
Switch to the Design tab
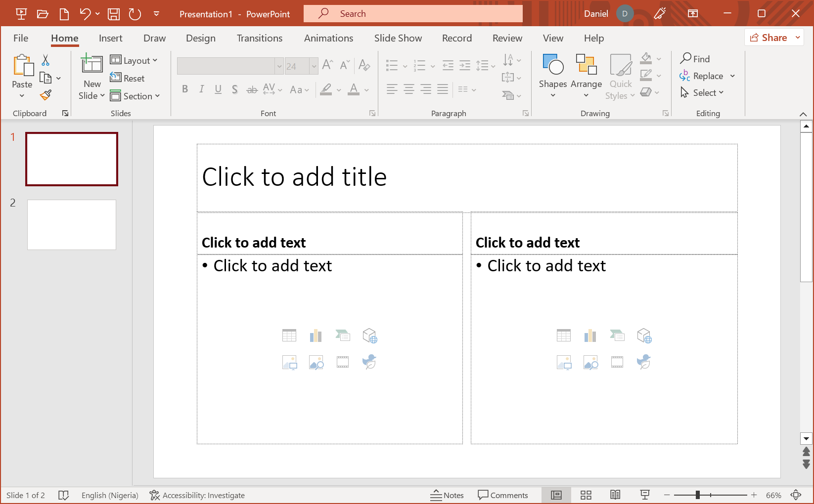[x=200, y=38]
